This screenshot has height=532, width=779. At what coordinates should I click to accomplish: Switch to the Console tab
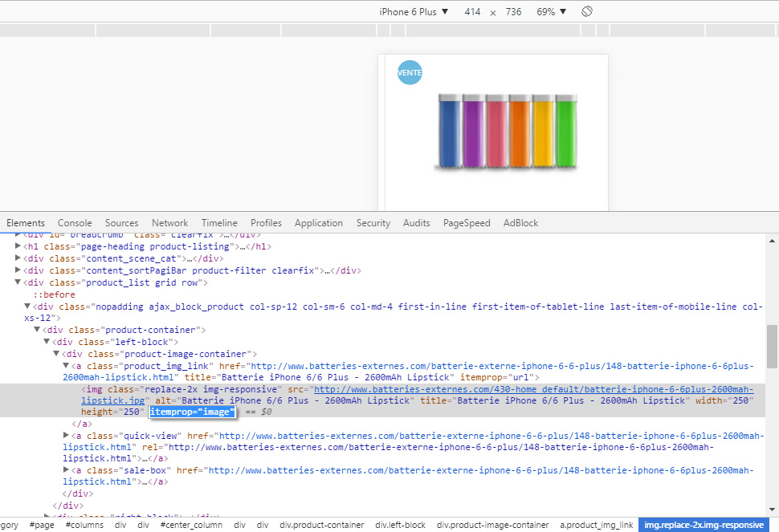tap(75, 223)
